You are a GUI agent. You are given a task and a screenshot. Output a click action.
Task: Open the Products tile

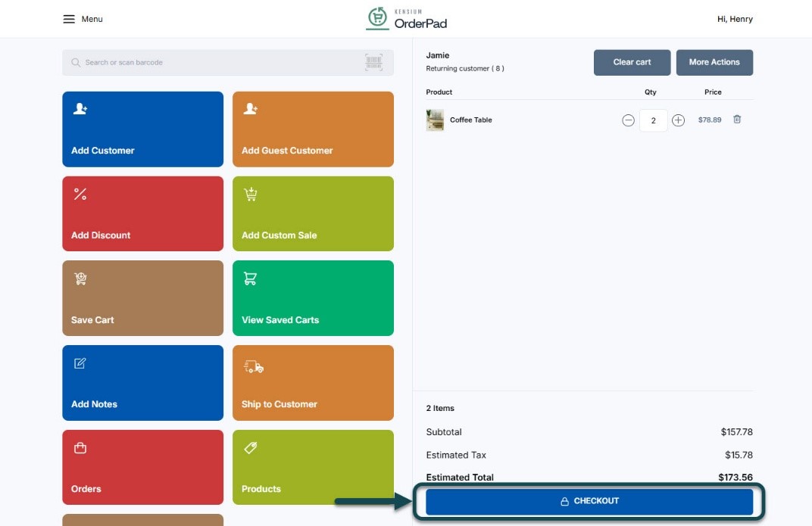click(314, 468)
